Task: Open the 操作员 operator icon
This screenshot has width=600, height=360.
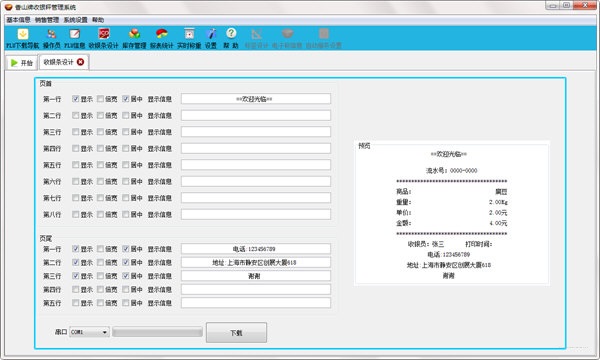Action: point(51,38)
